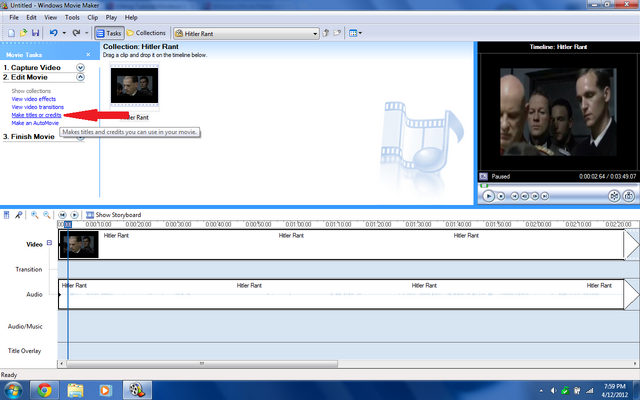Viewport: 640px width, 400px height.
Task: Rewind the timeline to start
Action: point(62,215)
